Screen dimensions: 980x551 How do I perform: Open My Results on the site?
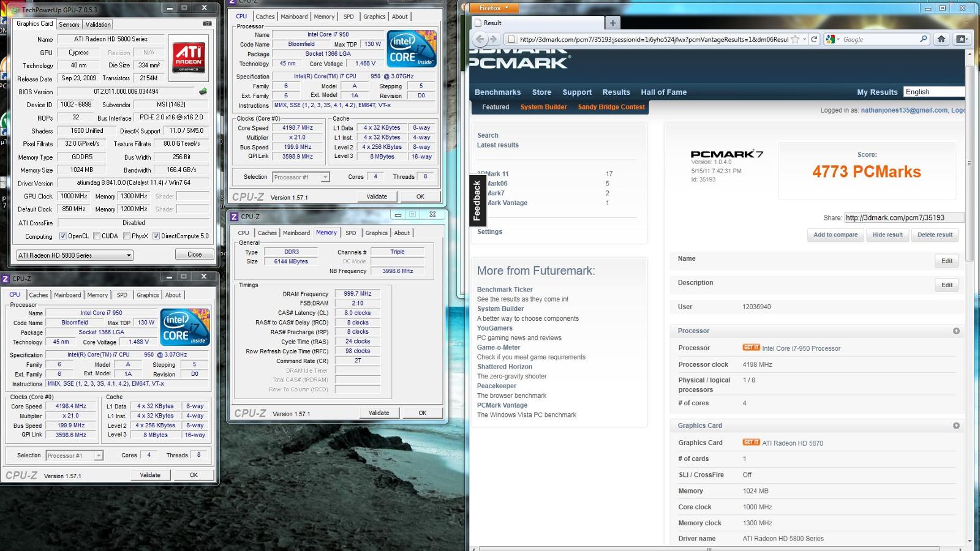coord(877,92)
